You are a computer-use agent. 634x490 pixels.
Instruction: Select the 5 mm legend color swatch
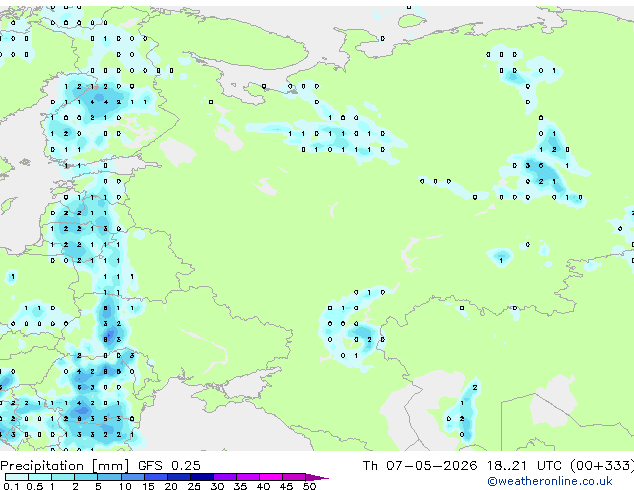(x=109, y=477)
